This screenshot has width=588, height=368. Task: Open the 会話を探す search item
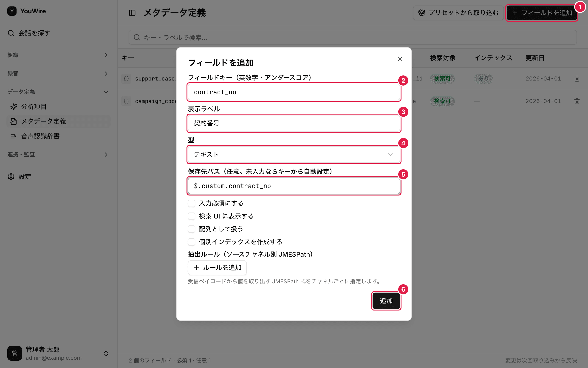coord(29,33)
